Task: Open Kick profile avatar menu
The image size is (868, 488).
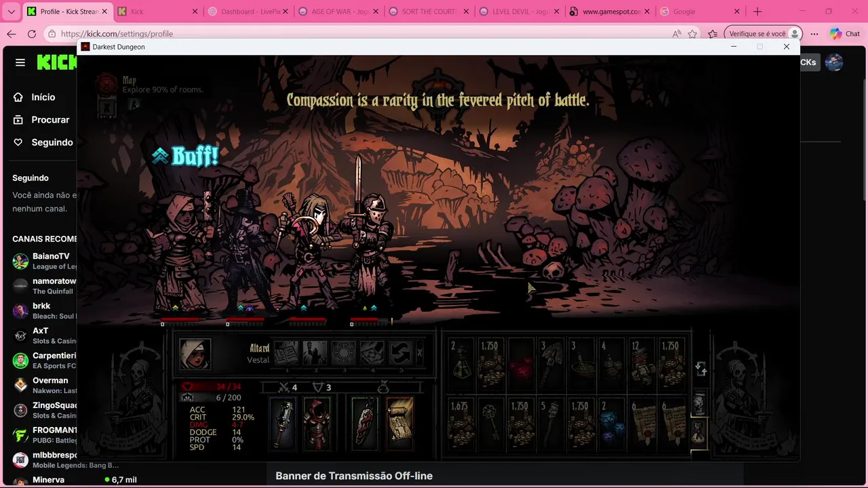Action: tap(834, 62)
